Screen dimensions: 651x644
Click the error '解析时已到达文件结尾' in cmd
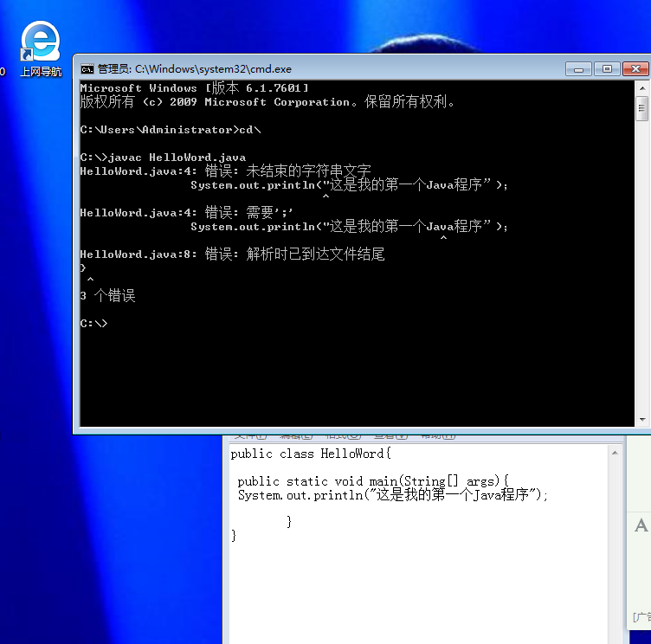click(x=315, y=254)
